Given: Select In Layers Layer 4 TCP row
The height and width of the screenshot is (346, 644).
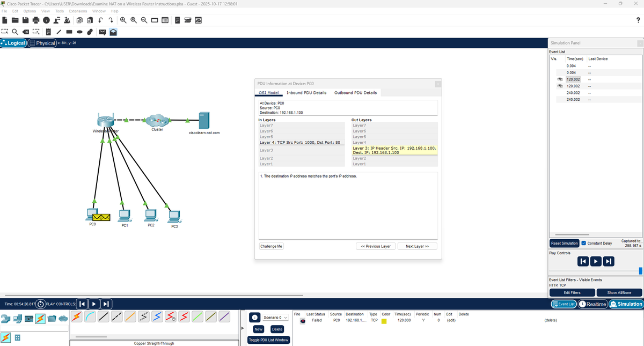Looking at the screenshot, I should pyautogui.click(x=301, y=143).
